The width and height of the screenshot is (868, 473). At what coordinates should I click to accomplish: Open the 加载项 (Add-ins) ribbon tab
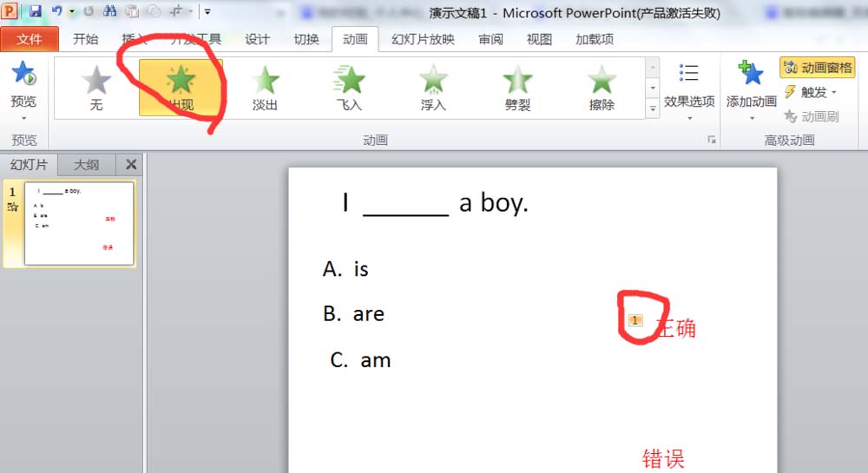[x=595, y=39]
